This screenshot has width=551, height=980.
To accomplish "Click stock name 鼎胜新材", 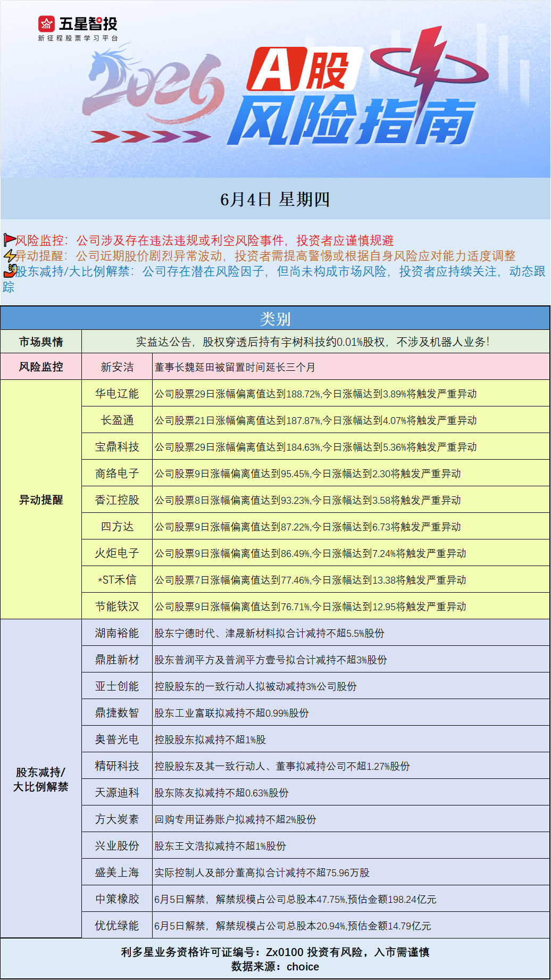I will click(117, 659).
